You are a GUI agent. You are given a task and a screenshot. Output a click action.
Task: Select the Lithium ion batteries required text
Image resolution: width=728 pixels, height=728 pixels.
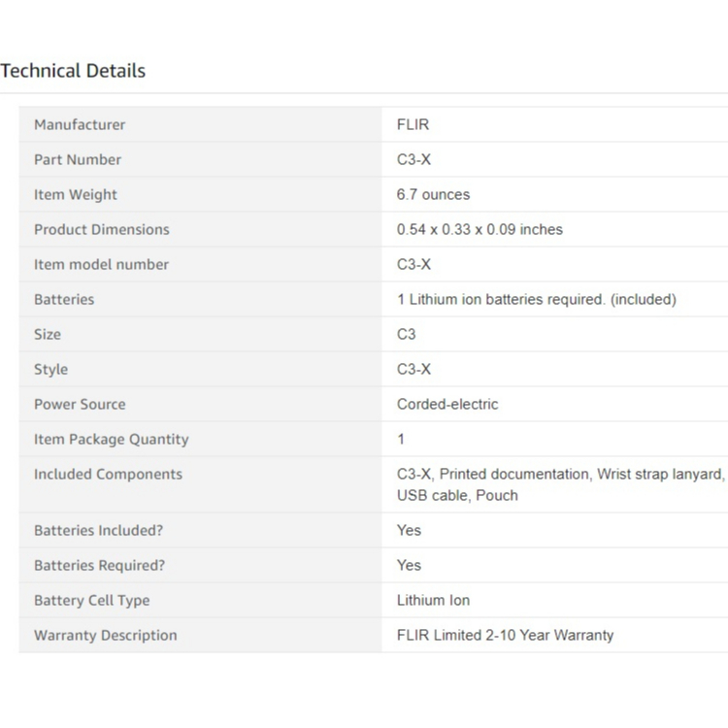click(536, 299)
